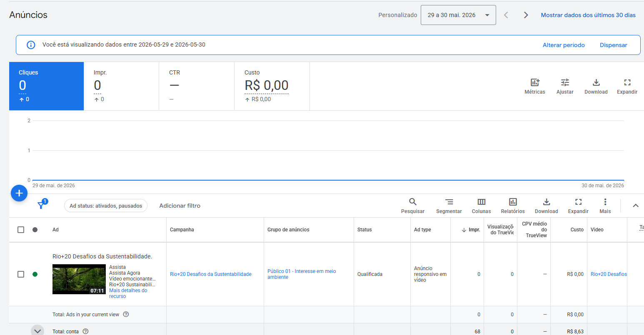Screen dimensions: 644x335
Task: Open Pesquisar search in table toolbar
Action: tap(413, 206)
